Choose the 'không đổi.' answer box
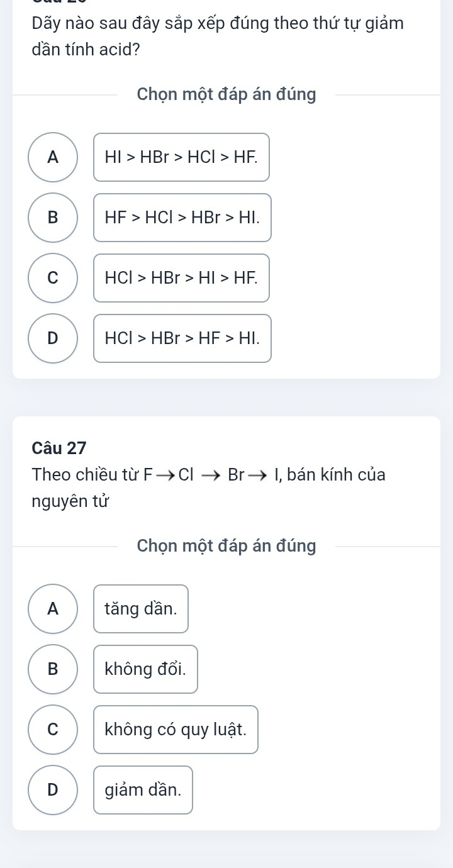This screenshot has width=453, height=868. tap(146, 669)
